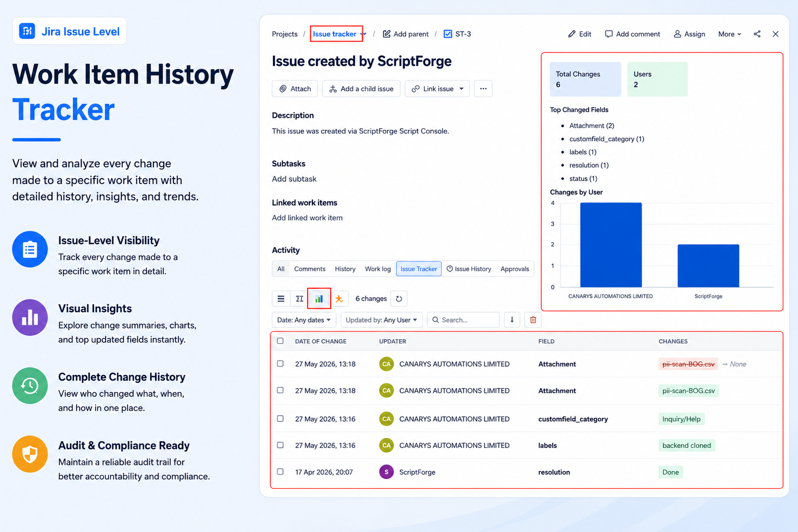Select the Work log tab
This screenshot has height=532, width=798.
click(x=378, y=269)
